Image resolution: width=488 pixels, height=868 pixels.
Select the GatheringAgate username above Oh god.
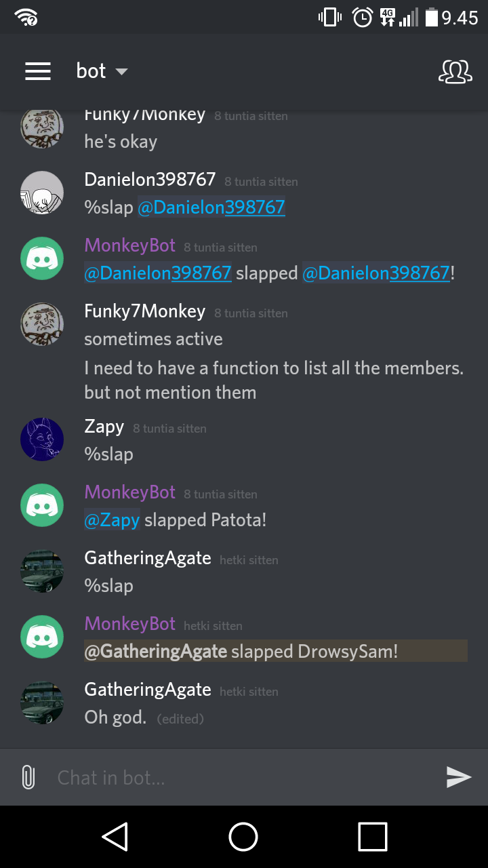coord(148,690)
